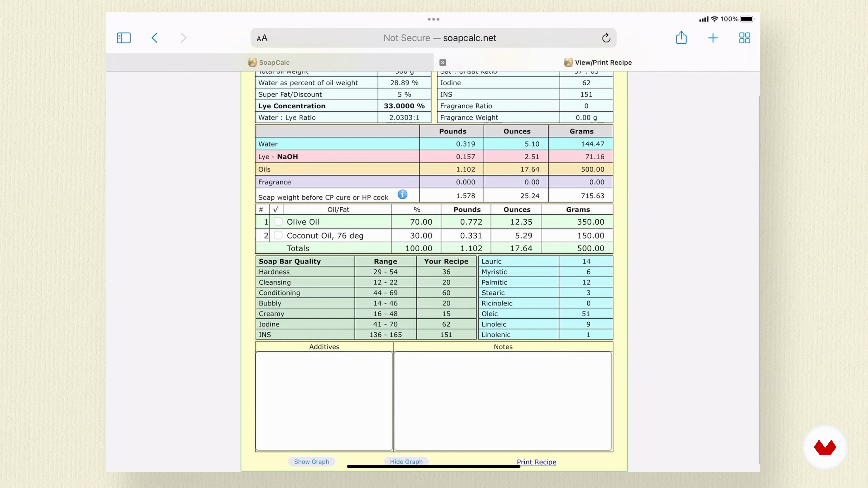The image size is (868, 488).
Task: Click the Fragrance row label
Action: click(x=274, y=182)
